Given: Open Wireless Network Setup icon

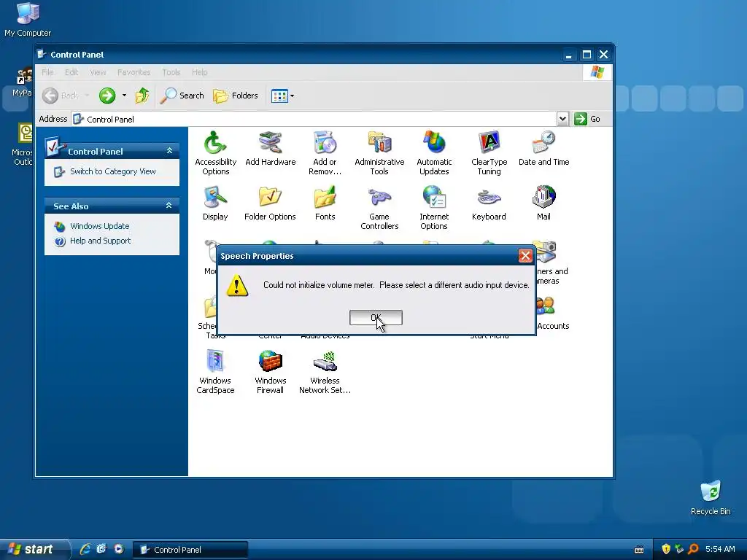Looking at the screenshot, I should (325, 372).
